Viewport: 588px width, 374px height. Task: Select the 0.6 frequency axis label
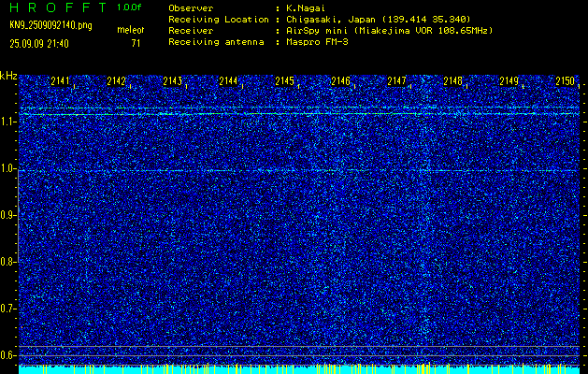pyautogui.click(x=7, y=355)
